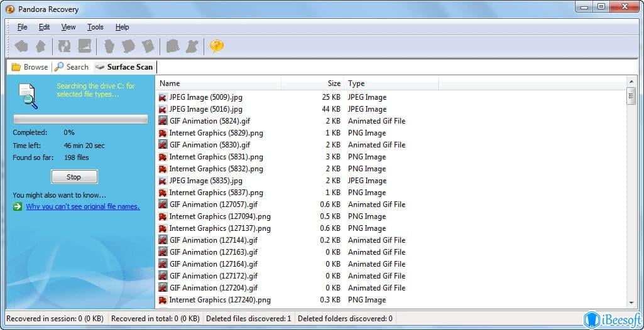Screen dimensions: 644x330
Task: Click the '198 files' found so far value
Action: coord(77,157)
